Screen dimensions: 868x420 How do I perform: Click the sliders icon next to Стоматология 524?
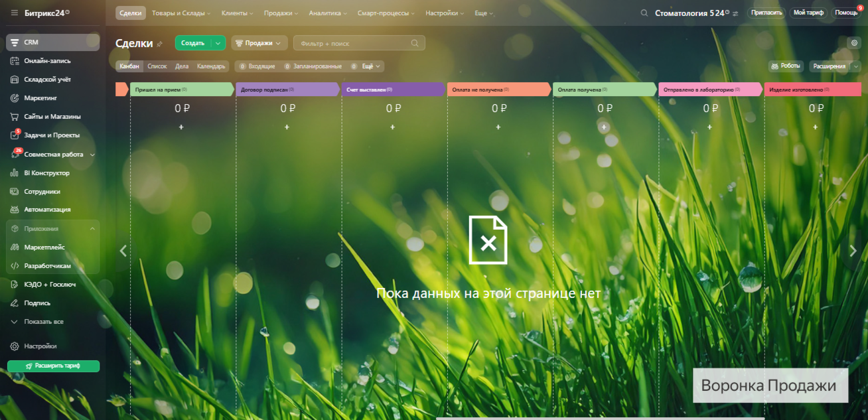[x=735, y=13]
